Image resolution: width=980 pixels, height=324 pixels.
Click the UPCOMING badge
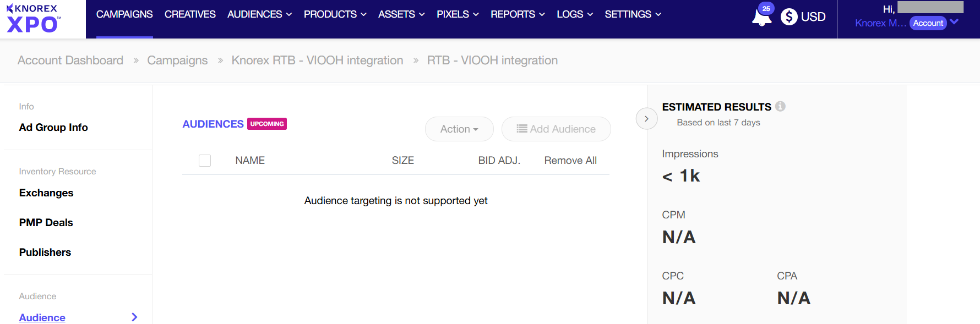(267, 124)
